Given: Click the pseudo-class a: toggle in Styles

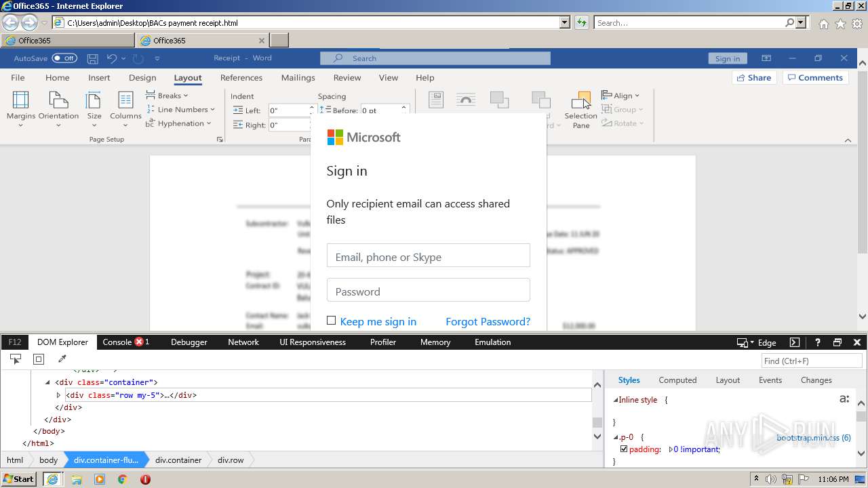Looking at the screenshot, I should (844, 399).
